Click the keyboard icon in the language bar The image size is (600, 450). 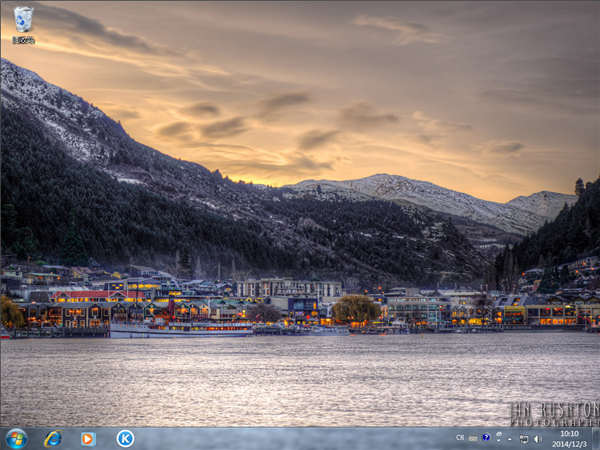473,438
